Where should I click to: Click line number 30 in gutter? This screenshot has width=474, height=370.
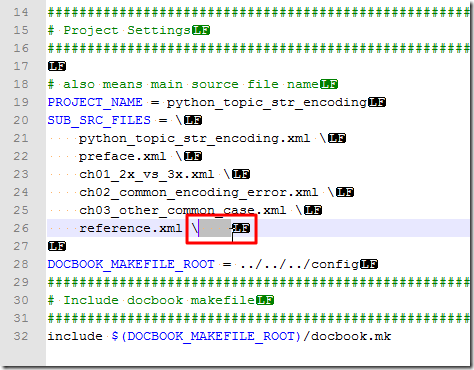21,300
